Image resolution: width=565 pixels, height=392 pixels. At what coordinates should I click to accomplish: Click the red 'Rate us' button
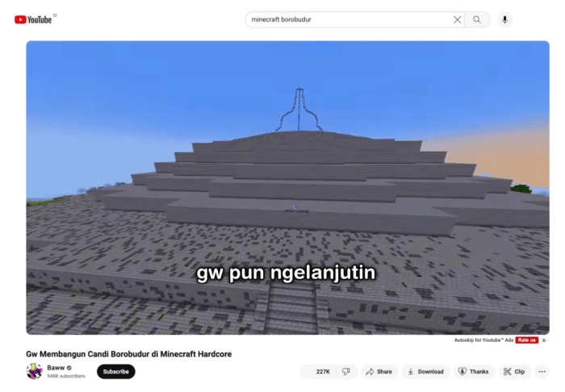tap(527, 340)
